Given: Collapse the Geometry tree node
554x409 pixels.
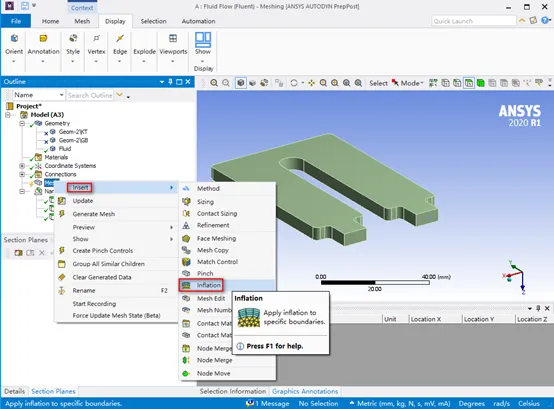Looking at the screenshot, I should tap(22, 123).
